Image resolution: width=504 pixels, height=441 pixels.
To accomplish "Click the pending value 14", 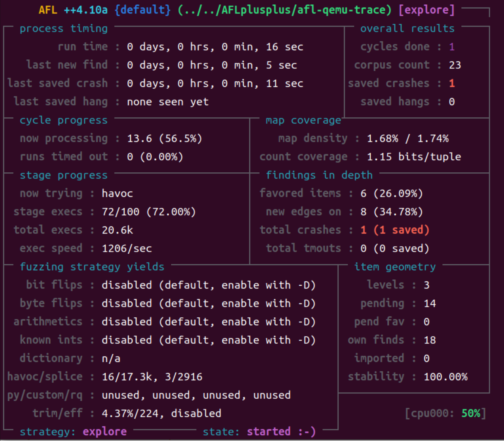I will tap(430, 303).
